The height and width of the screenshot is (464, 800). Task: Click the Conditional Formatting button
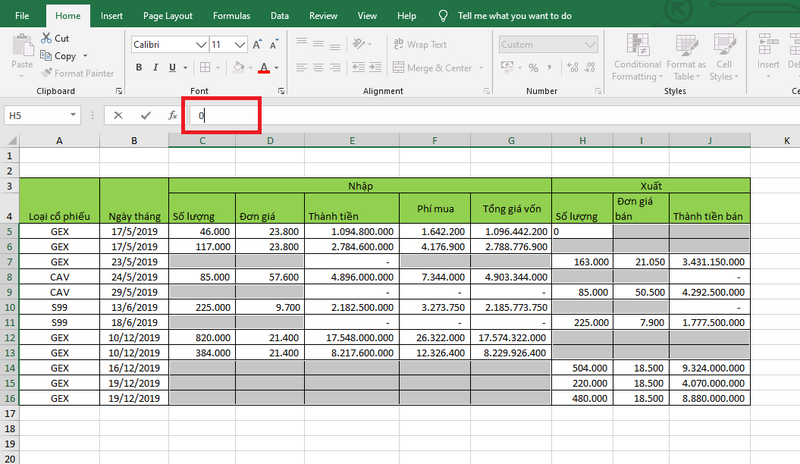click(x=637, y=55)
